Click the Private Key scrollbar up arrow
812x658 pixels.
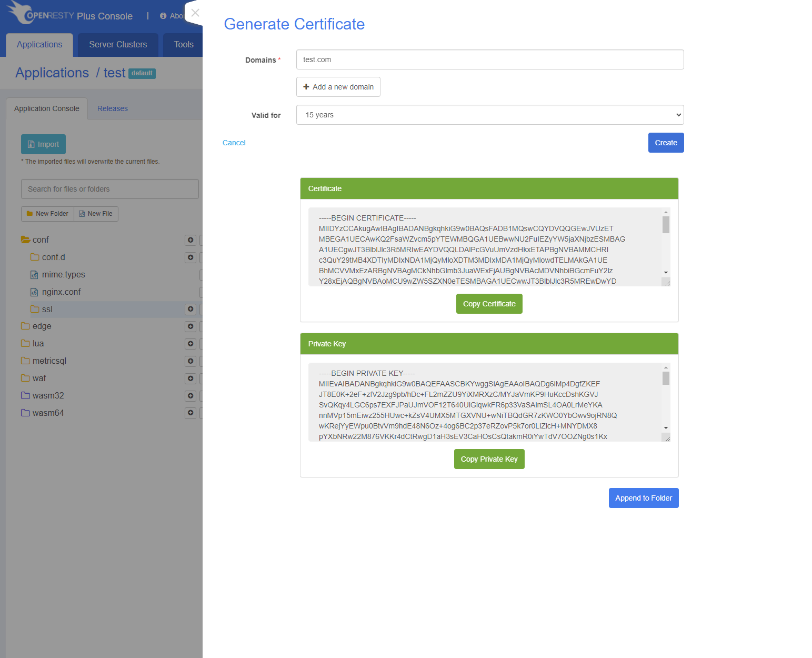coord(666,367)
